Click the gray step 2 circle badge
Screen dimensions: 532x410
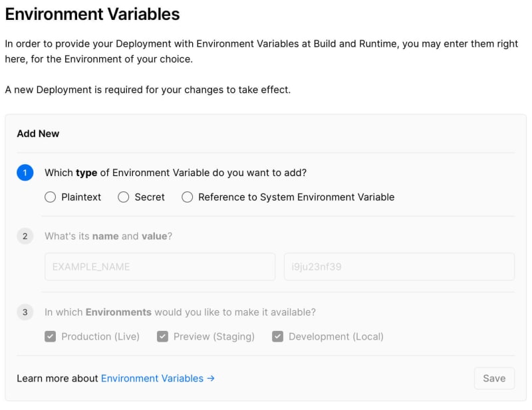coord(25,236)
